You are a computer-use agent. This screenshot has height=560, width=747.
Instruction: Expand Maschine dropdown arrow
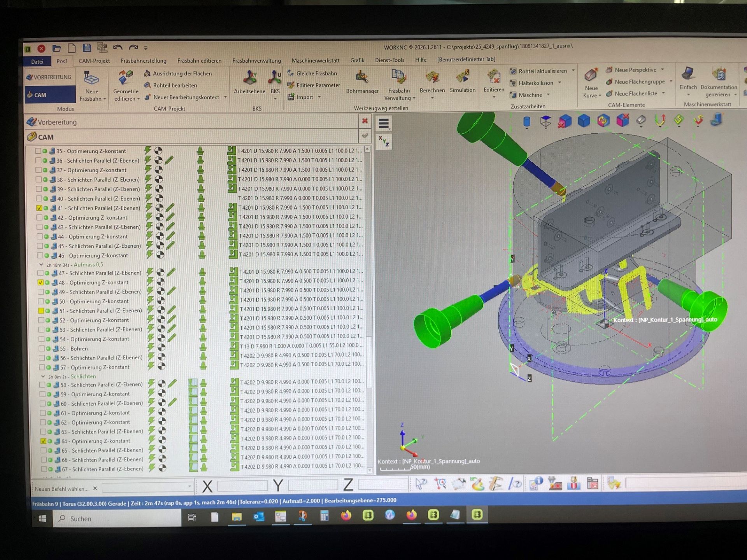click(x=548, y=95)
